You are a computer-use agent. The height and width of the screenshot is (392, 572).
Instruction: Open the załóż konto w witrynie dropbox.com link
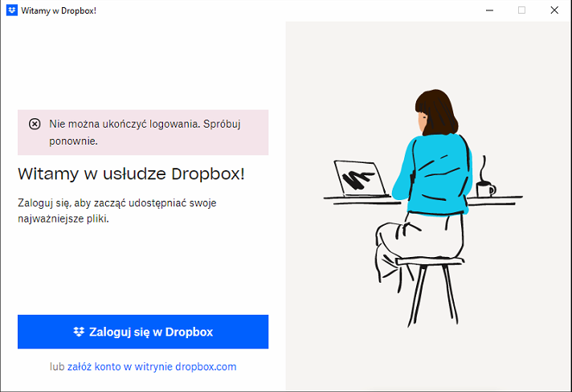coord(152,366)
